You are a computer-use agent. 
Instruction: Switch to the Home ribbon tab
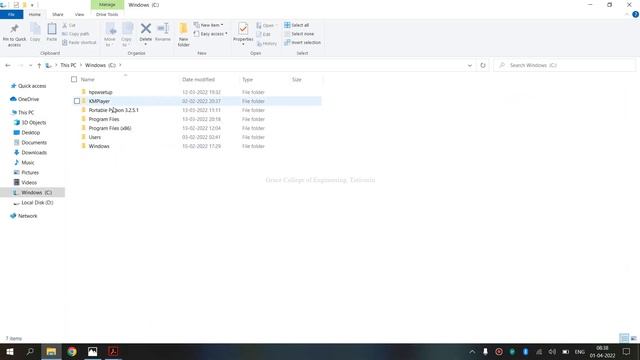[35, 14]
